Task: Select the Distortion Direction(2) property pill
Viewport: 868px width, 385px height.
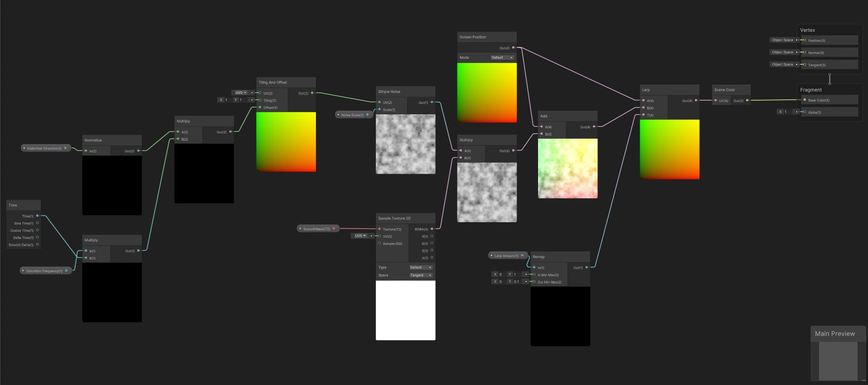Action: 46,148
